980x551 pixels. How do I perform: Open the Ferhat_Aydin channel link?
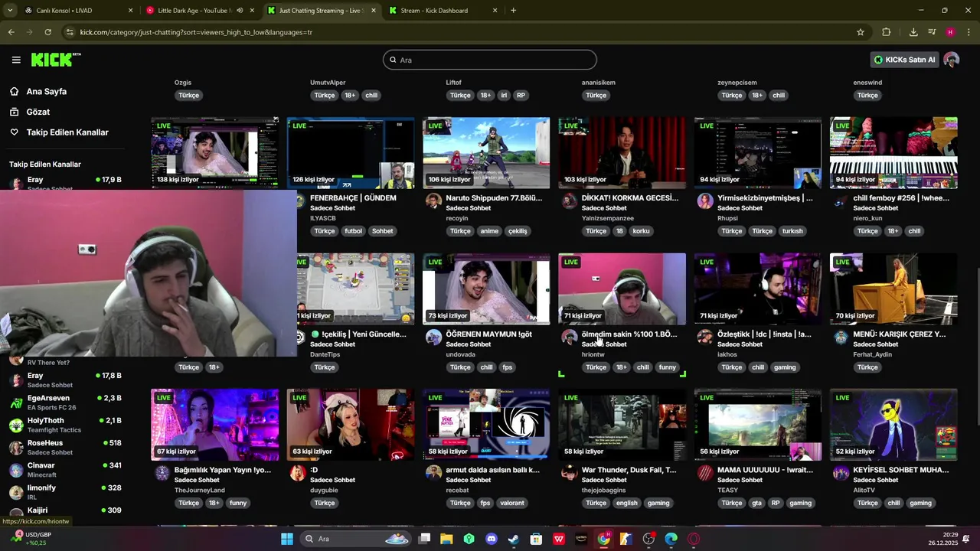point(872,354)
